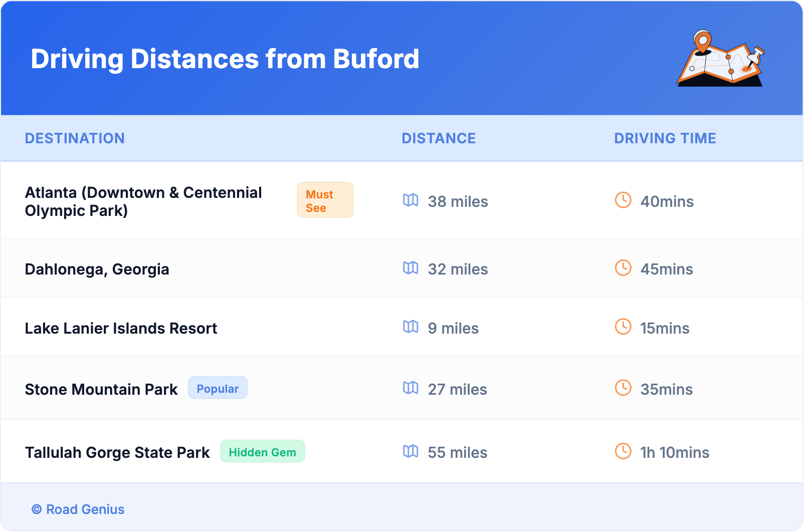The width and height of the screenshot is (804, 532).
Task: Click the clock icon beside 45mins
Action: [623, 268]
